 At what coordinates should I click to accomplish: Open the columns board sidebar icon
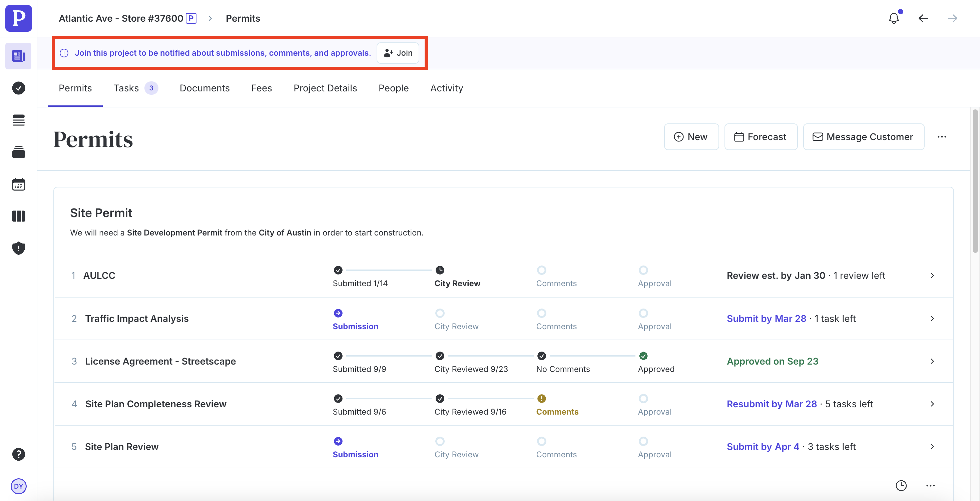click(x=18, y=216)
